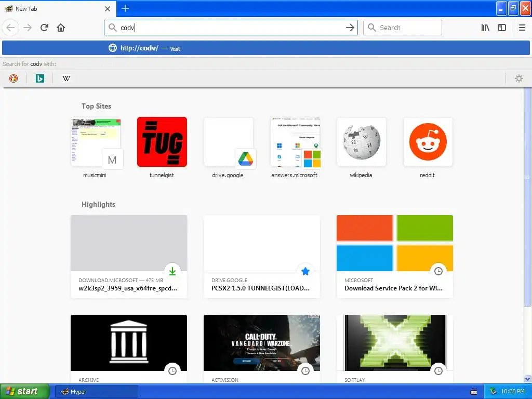Open PCSX2 1.5.0 TUNNELGIST highlight card
Screen dimensions: 532x399
pyautogui.click(x=262, y=257)
